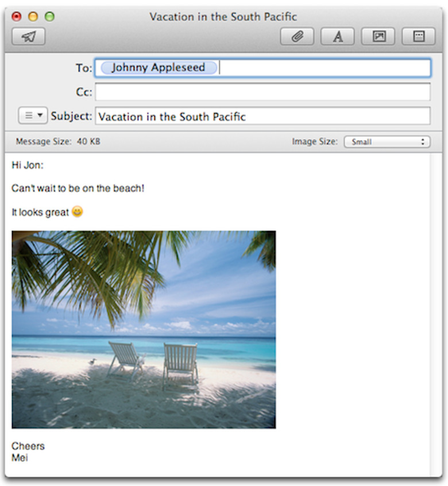This screenshot has width=448, height=486.
Task: Send the message with the paper plane button
Action: 28,36
